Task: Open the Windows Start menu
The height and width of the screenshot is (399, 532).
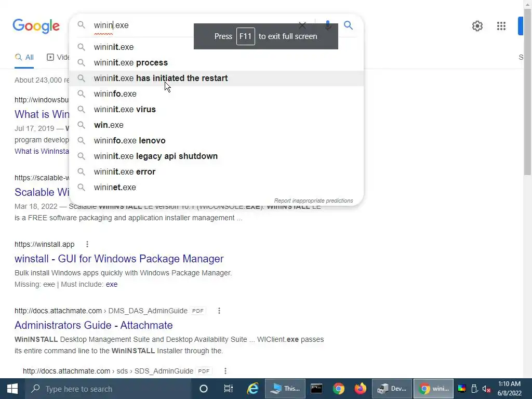Action: [x=12, y=389]
